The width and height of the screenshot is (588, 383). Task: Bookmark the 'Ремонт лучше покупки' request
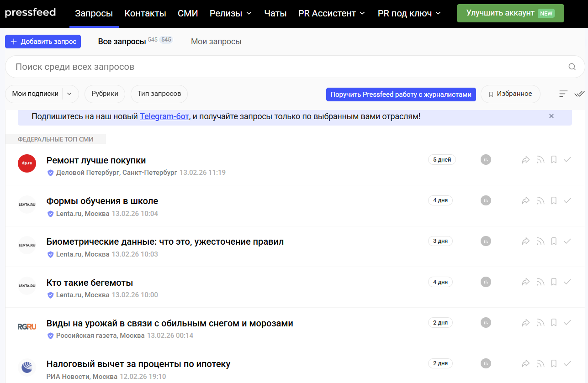tap(554, 160)
